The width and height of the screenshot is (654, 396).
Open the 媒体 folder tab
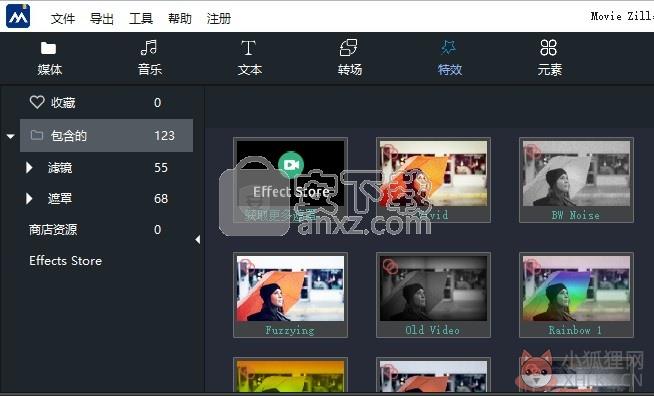pos(50,58)
